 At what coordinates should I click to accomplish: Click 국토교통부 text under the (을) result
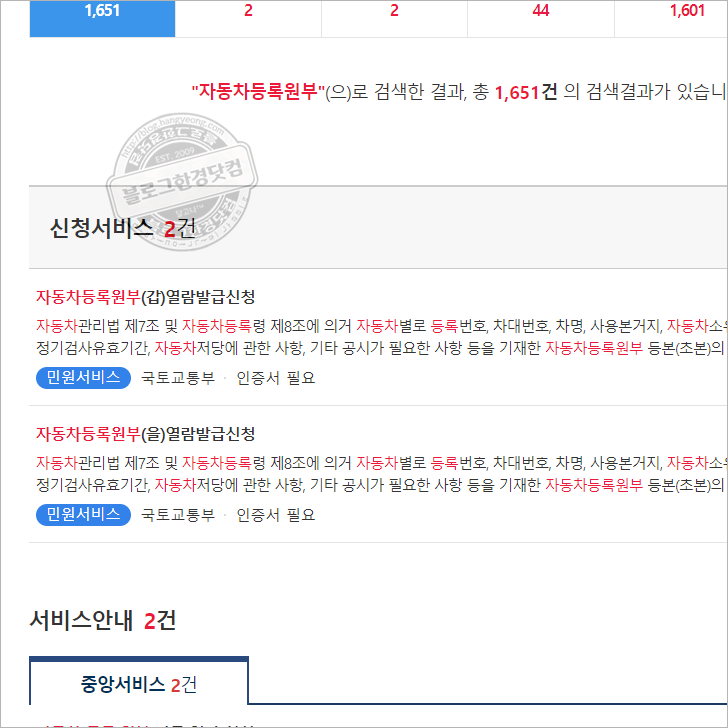tap(178, 515)
